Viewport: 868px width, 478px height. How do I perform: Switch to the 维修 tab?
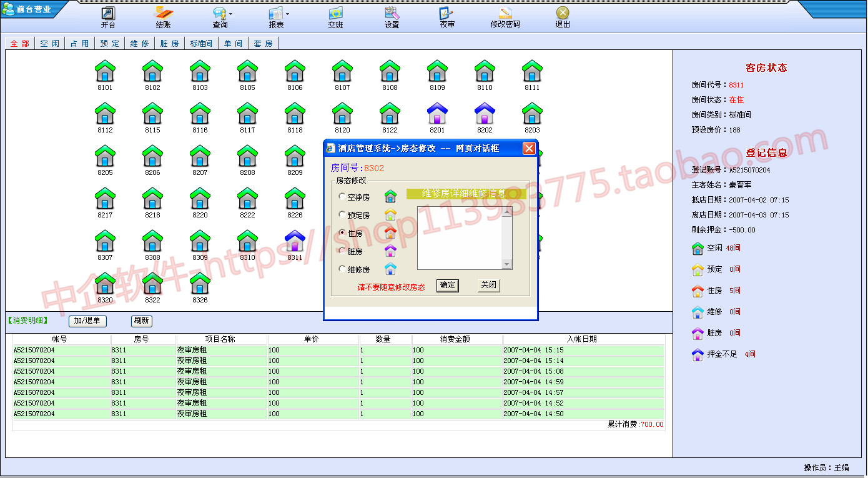(140, 43)
